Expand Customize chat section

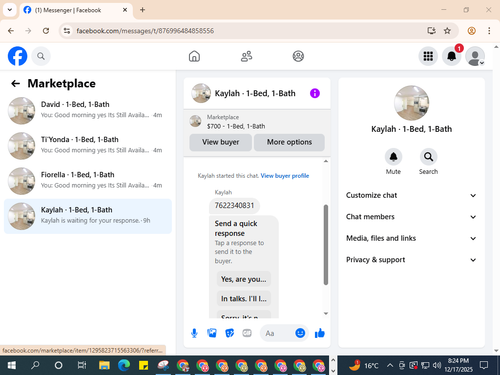click(x=411, y=195)
